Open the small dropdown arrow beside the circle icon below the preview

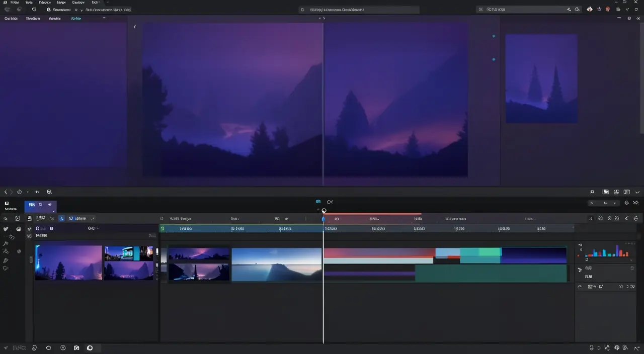pos(28,192)
